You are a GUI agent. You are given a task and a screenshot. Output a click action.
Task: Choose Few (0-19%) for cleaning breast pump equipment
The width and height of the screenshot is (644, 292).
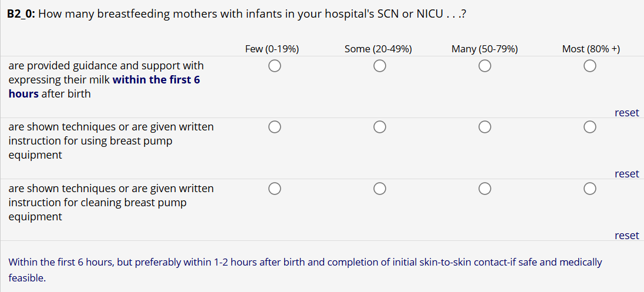[x=274, y=189]
